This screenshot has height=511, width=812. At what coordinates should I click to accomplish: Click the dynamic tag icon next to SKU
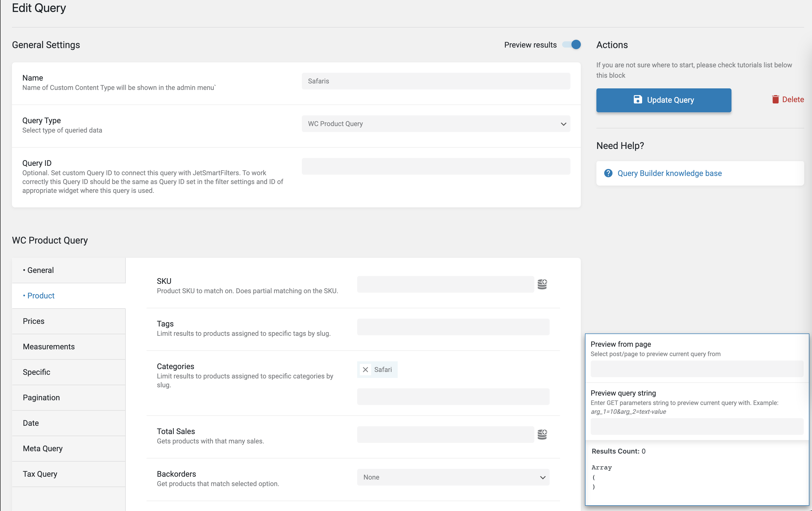coord(542,284)
